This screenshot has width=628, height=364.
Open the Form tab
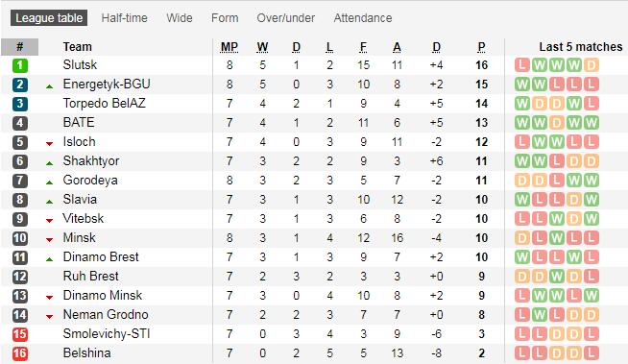click(225, 18)
